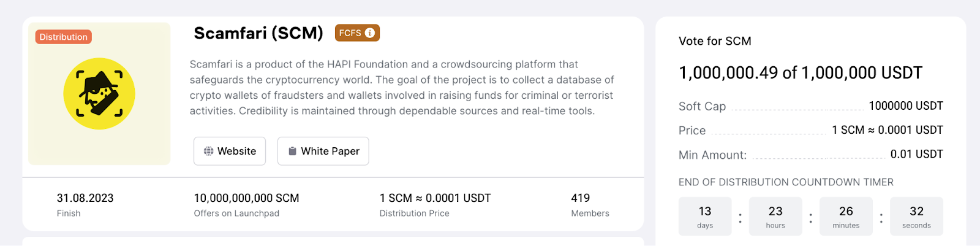
Task: Click the orange Distribution badge
Action: click(63, 37)
